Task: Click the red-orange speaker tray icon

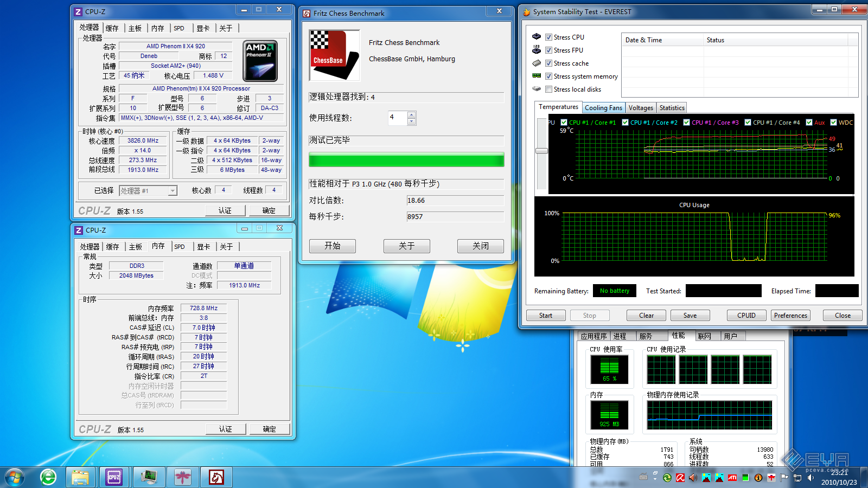Action: [x=693, y=478]
